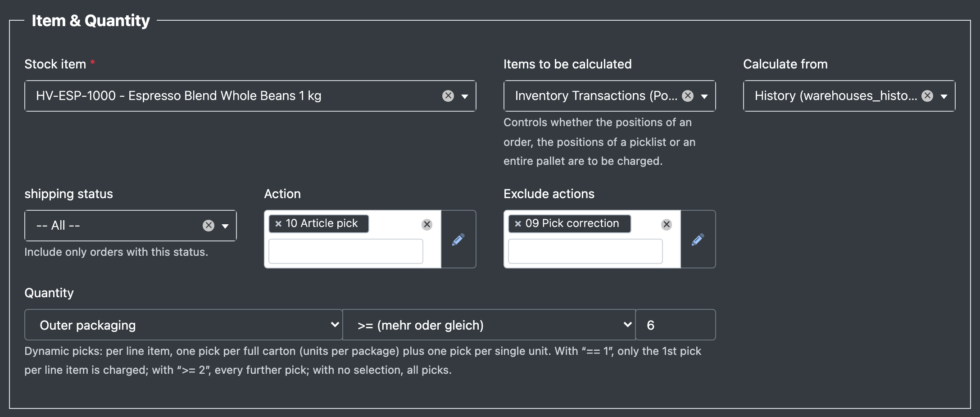This screenshot has width=980, height=417.
Task: Open the Outer packaging quantity type dropdown
Action: point(183,325)
